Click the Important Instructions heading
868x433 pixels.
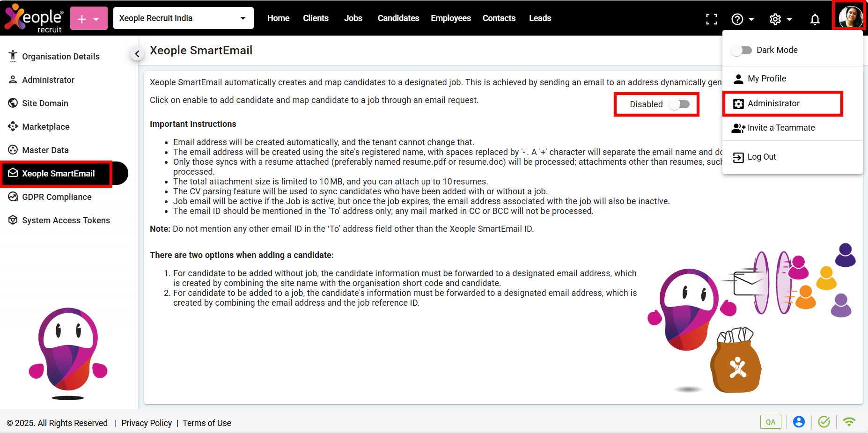[193, 124]
